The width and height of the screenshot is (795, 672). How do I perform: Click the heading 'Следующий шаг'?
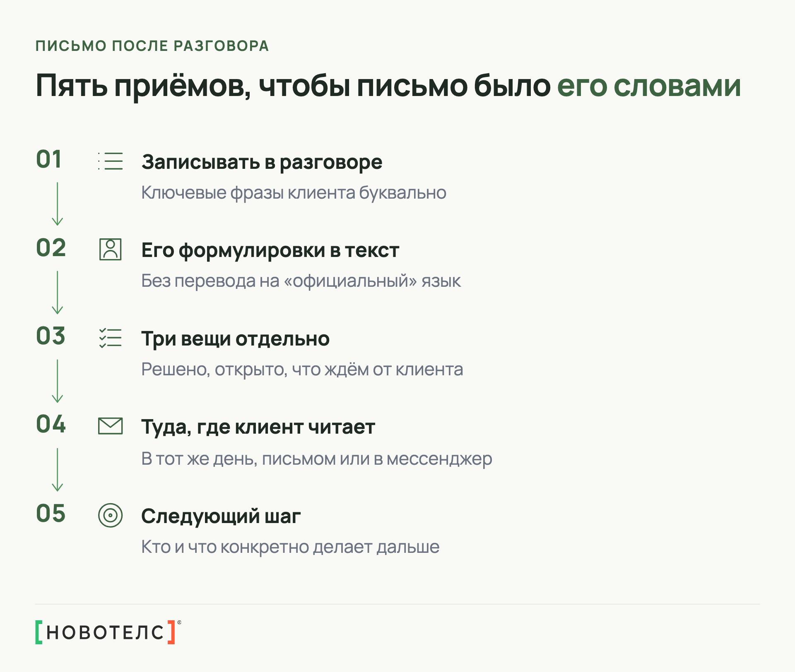click(x=221, y=516)
